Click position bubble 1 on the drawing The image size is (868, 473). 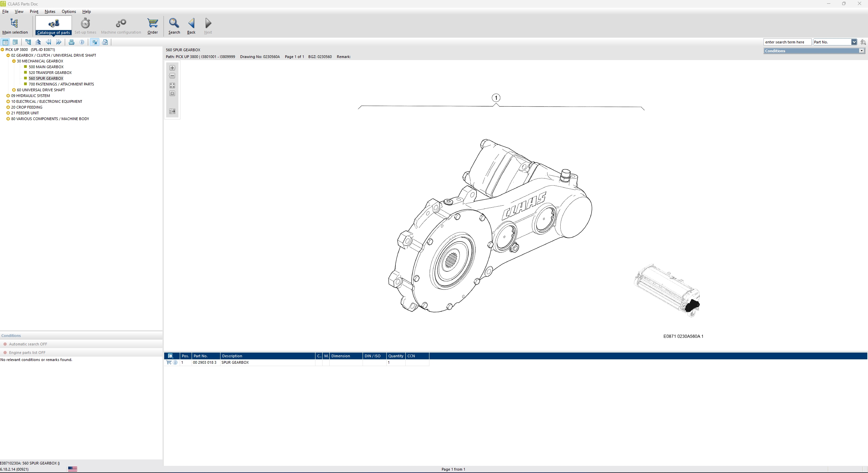point(496,98)
